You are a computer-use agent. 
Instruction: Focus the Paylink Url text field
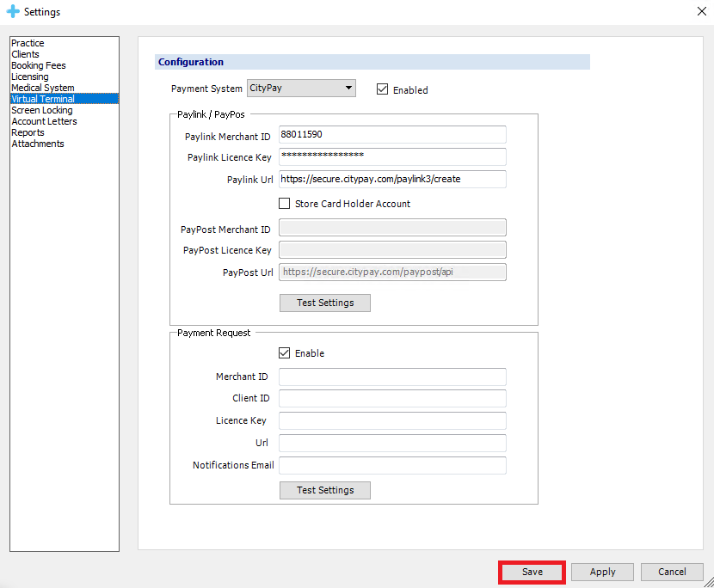(392, 179)
